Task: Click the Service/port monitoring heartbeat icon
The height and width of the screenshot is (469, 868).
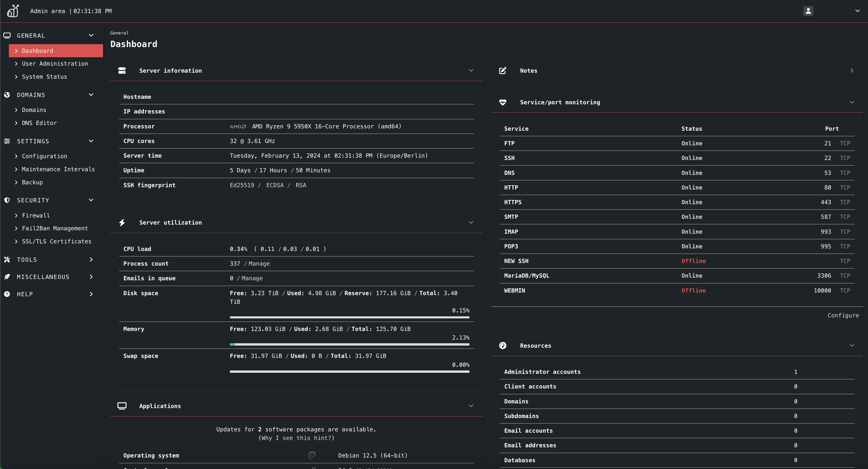Action: click(502, 102)
